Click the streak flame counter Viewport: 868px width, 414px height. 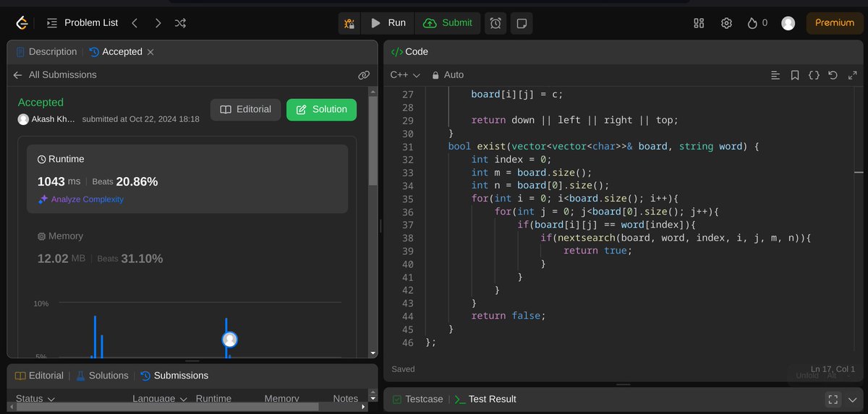[757, 23]
